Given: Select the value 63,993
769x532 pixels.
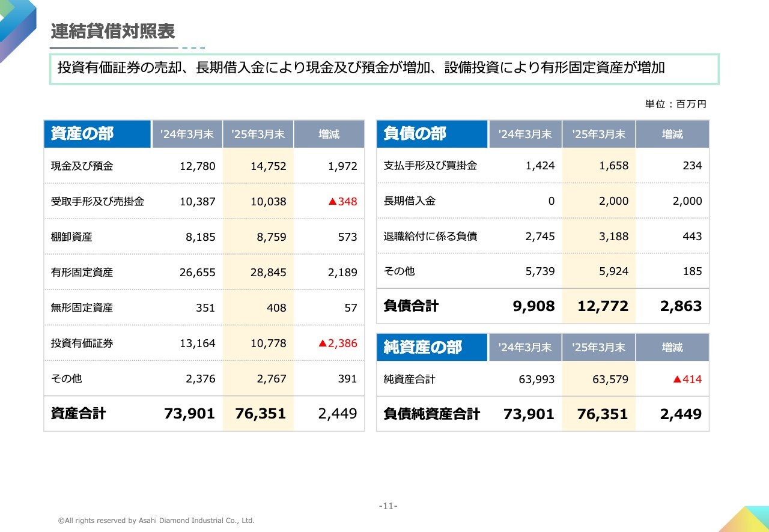Looking at the screenshot, I should (x=536, y=379).
